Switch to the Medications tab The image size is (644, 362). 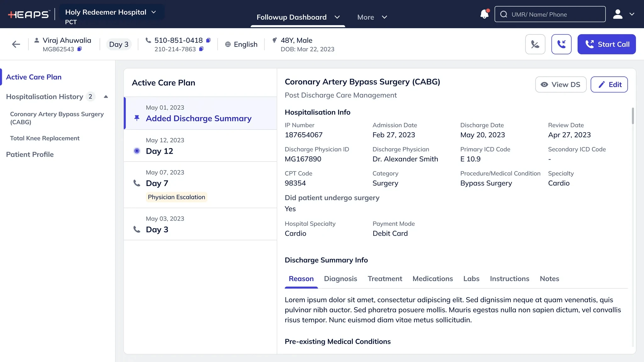click(x=432, y=279)
